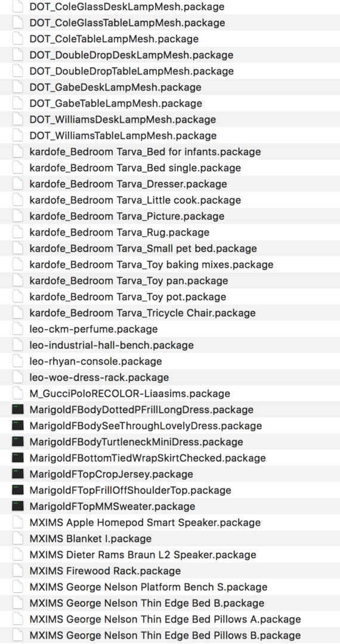Click the file icon of M_GucciPoloRECOLOR-Liaasims.package
The image size is (340, 644).
(x=18, y=394)
